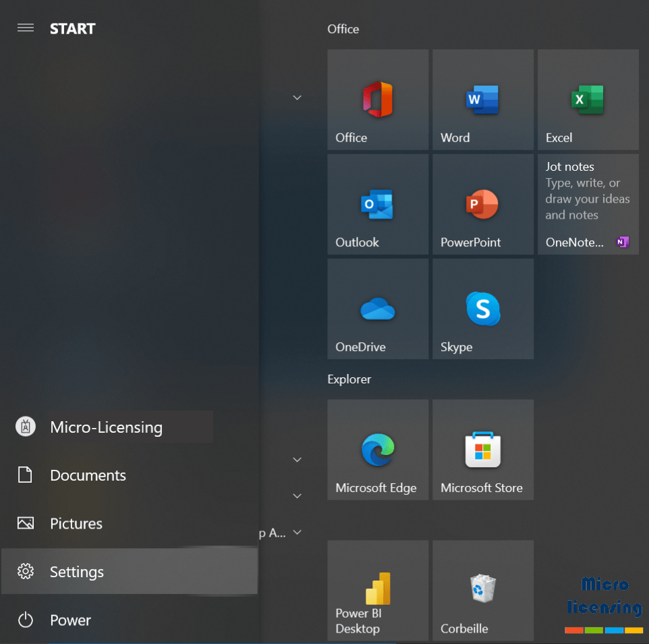Open the Corbeille recycle bin tile

(x=482, y=590)
